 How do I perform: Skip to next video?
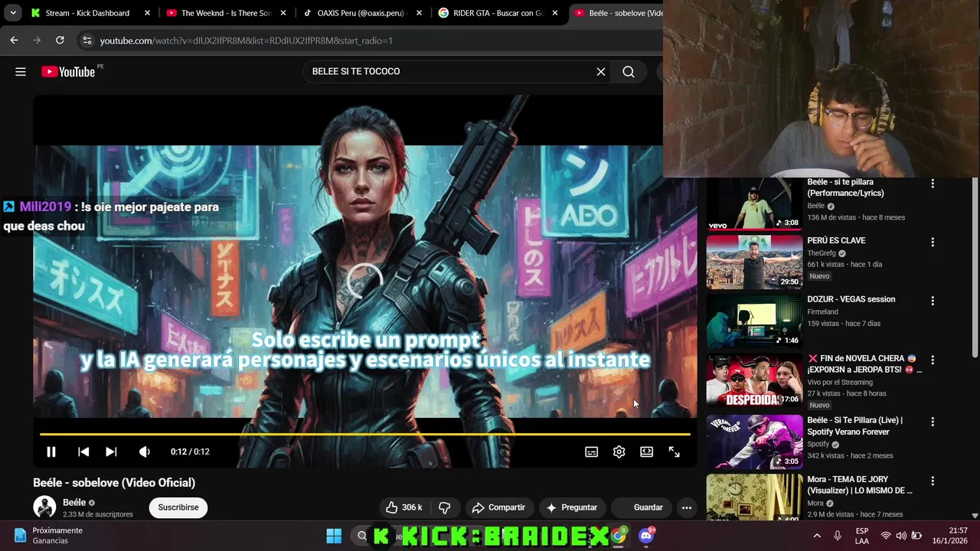111,452
